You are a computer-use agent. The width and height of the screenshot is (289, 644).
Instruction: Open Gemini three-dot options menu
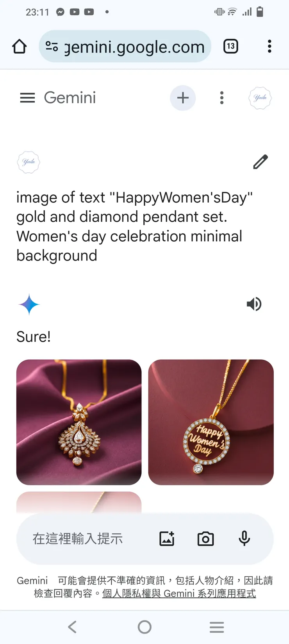coord(221,98)
